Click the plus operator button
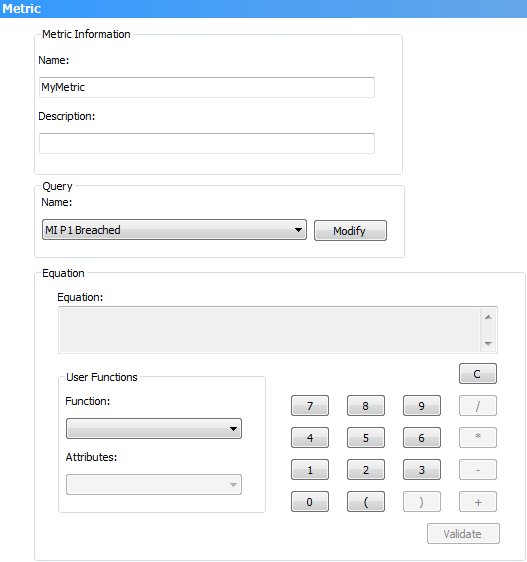Viewport: 527px width, 562px height. click(x=478, y=502)
